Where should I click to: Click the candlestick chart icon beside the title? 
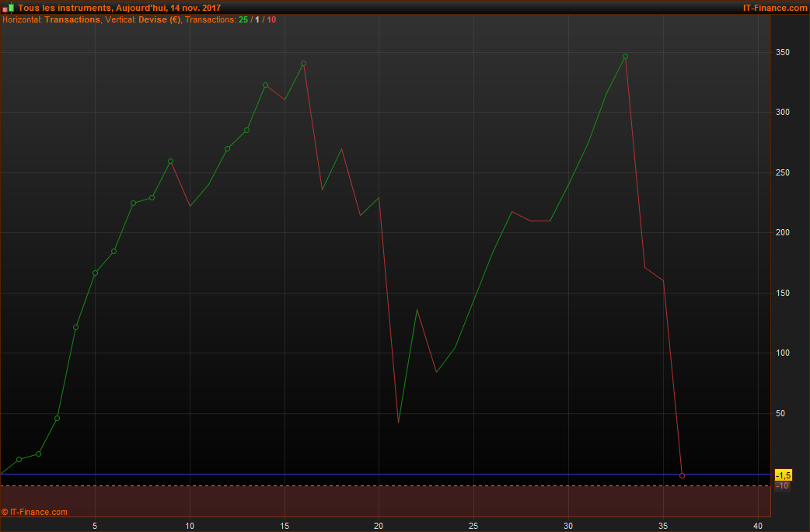click(x=8, y=8)
